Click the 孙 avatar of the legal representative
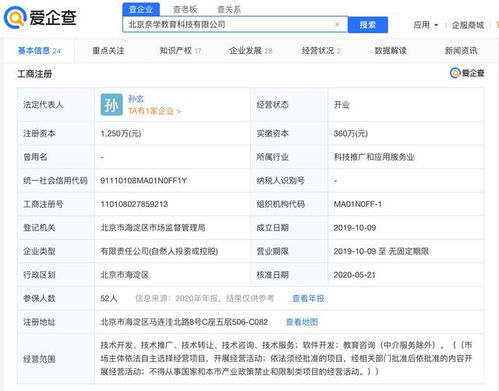 (111, 105)
